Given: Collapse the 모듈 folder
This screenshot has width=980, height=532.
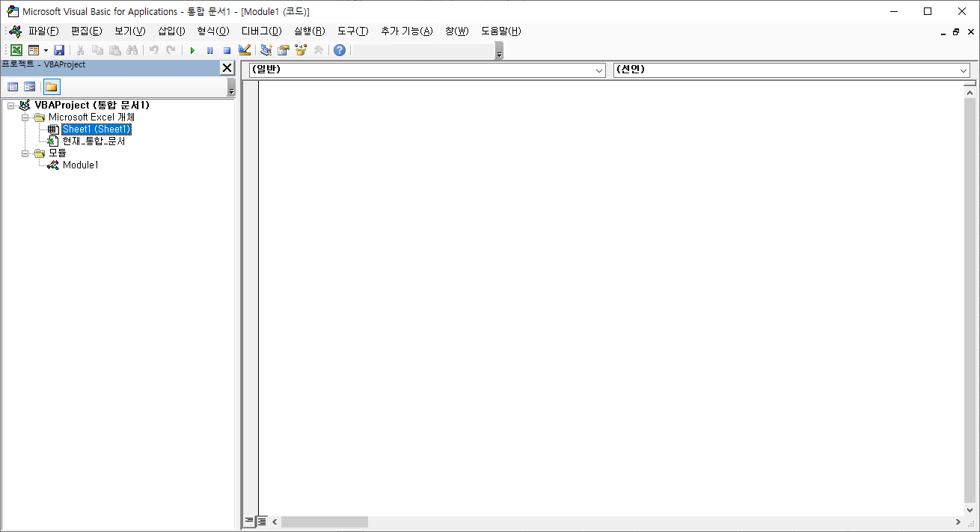Looking at the screenshot, I should (x=25, y=153).
